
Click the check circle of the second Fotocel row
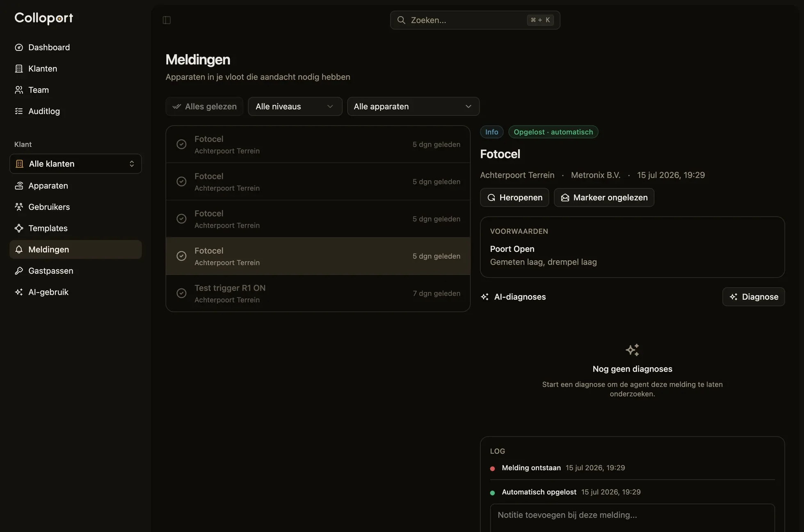[x=181, y=182]
